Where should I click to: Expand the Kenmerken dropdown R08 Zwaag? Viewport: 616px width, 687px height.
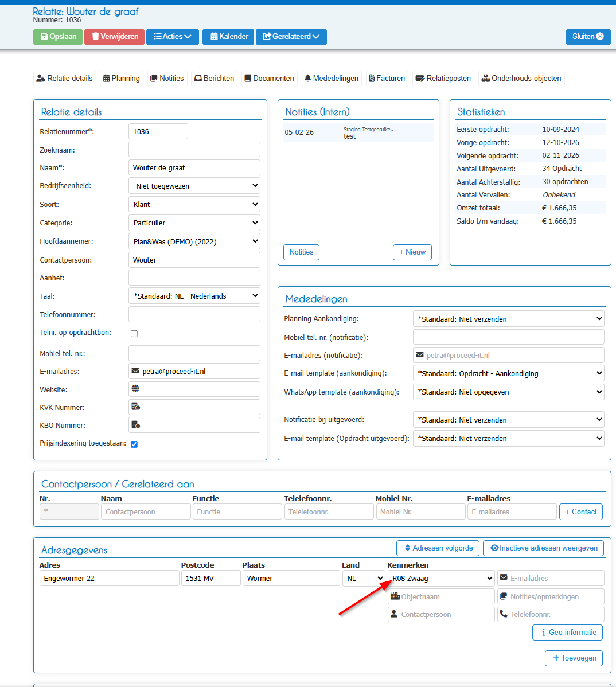[441, 579]
